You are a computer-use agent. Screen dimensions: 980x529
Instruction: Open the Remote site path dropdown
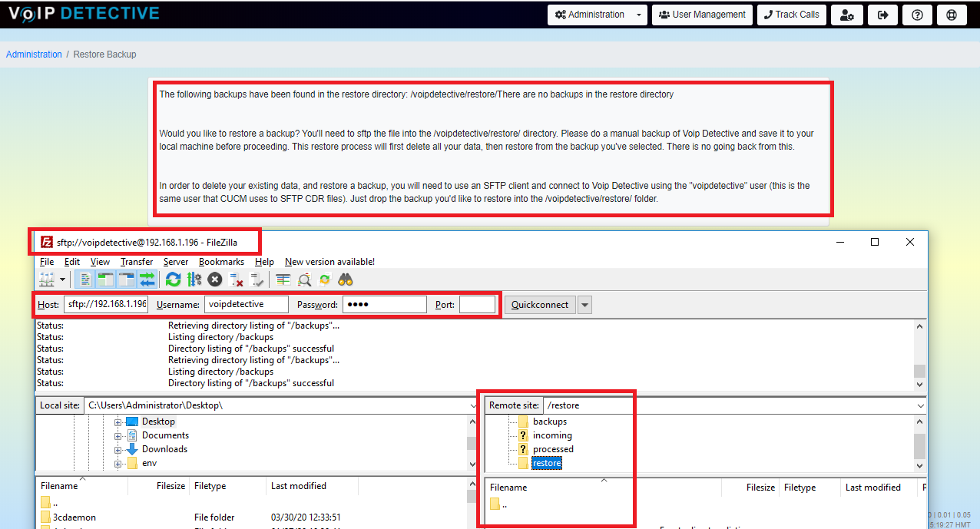click(x=921, y=405)
